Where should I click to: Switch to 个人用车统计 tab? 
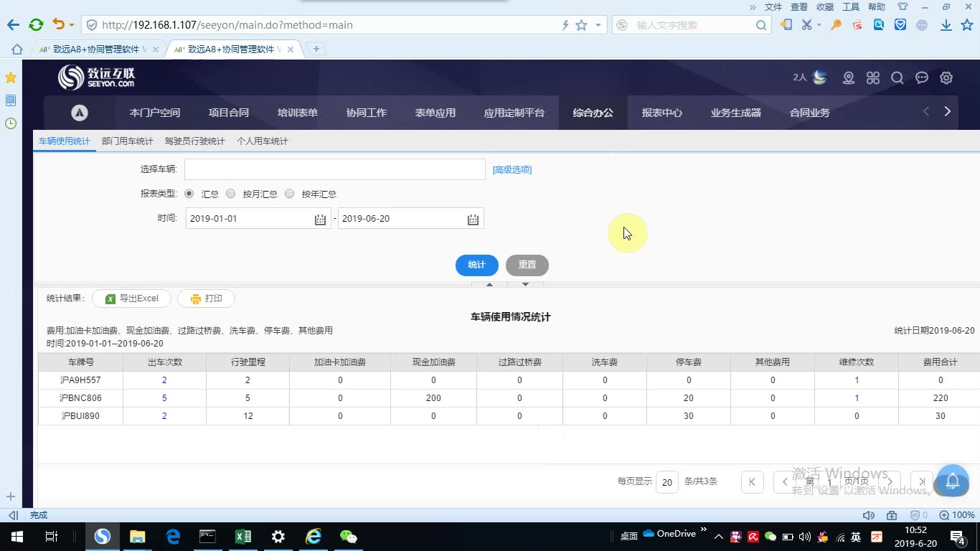point(263,141)
